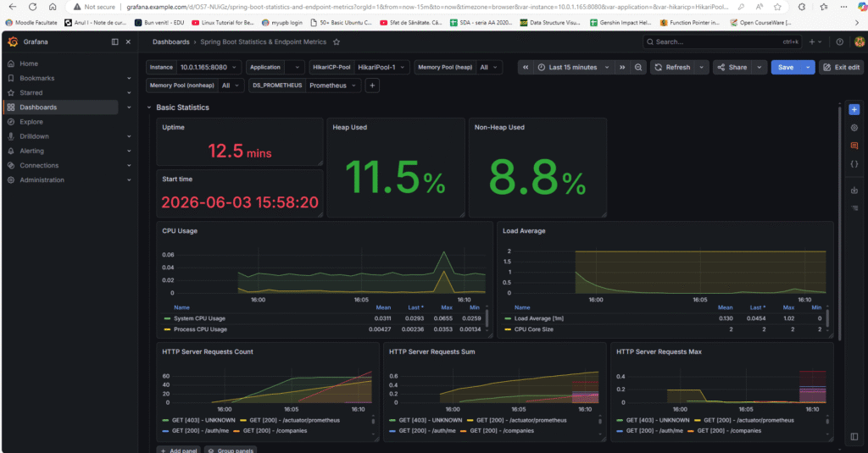The height and width of the screenshot is (453, 868).
Task: Open the add-panel plus icon in right sidebar
Action: tap(854, 109)
